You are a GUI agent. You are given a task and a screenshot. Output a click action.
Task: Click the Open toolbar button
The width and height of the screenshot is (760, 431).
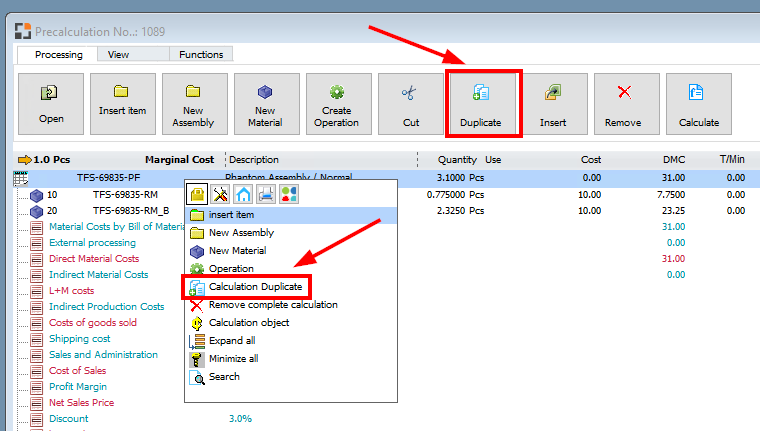pyautogui.click(x=51, y=104)
